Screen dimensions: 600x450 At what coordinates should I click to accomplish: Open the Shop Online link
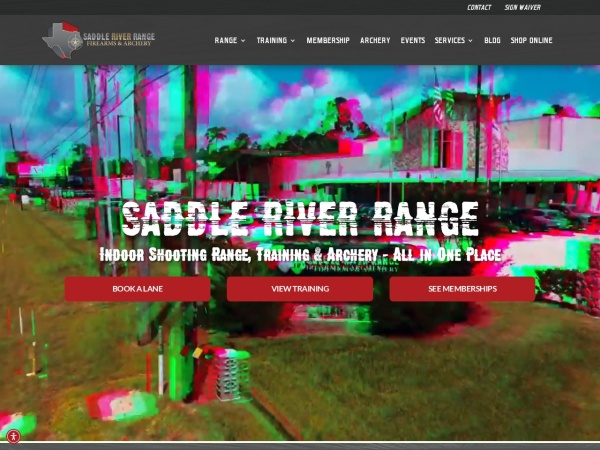pos(532,40)
